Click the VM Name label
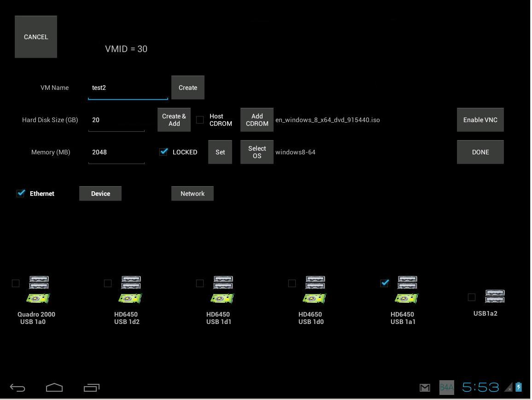 click(x=55, y=88)
